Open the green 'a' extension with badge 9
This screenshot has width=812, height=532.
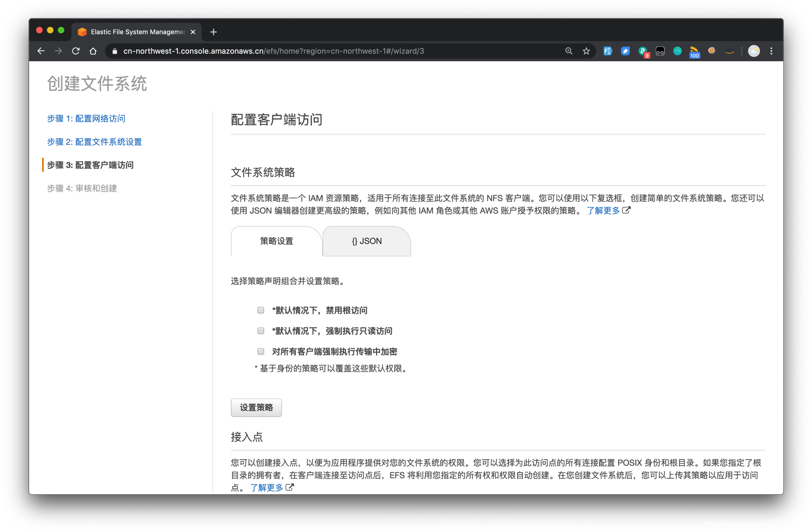tap(643, 52)
